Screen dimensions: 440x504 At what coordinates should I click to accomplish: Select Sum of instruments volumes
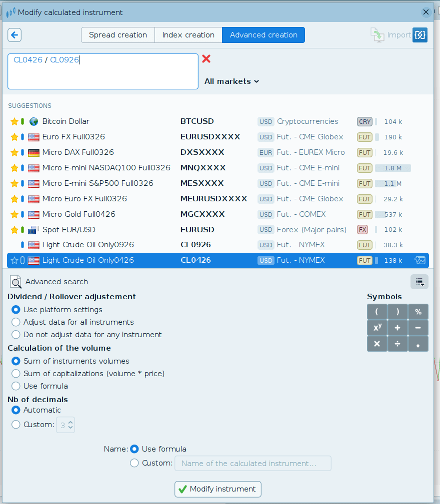coord(16,361)
